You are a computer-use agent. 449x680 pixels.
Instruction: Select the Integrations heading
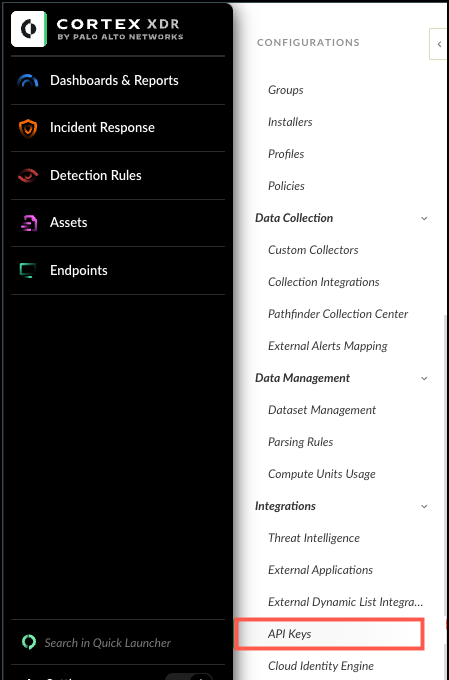(x=285, y=506)
